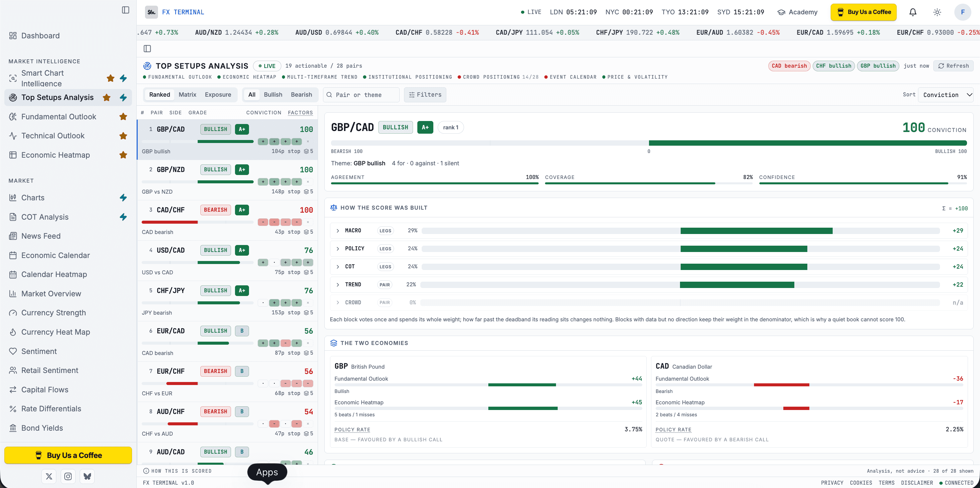The height and width of the screenshot is (488, 980).
Task: Toggle the Economic Heatmap star
Action: click(x=123, y=155)
